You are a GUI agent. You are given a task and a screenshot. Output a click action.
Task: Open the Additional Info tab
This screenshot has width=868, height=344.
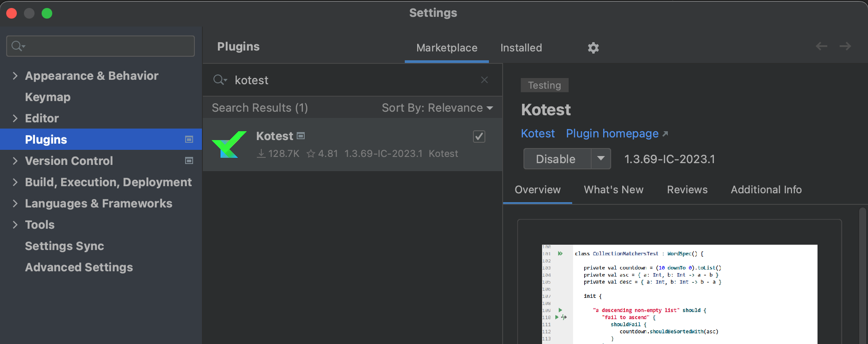tap(766, 190)
